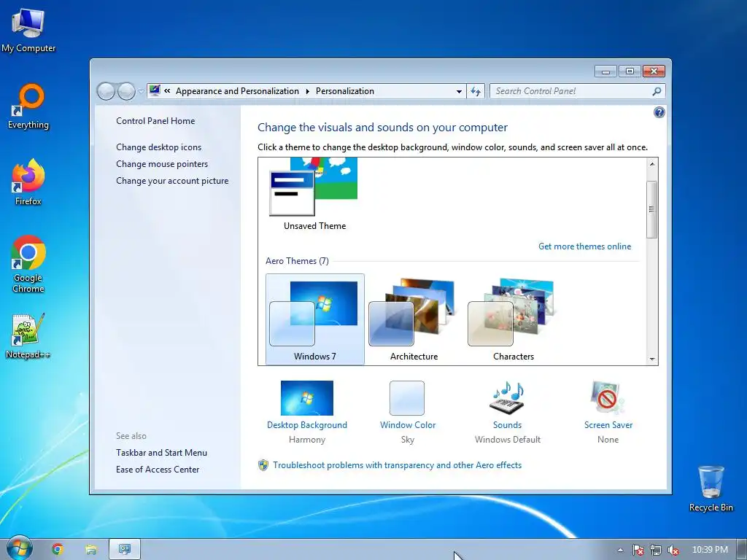Click arrow after Appearance and Personalization

tap(308, 91)
